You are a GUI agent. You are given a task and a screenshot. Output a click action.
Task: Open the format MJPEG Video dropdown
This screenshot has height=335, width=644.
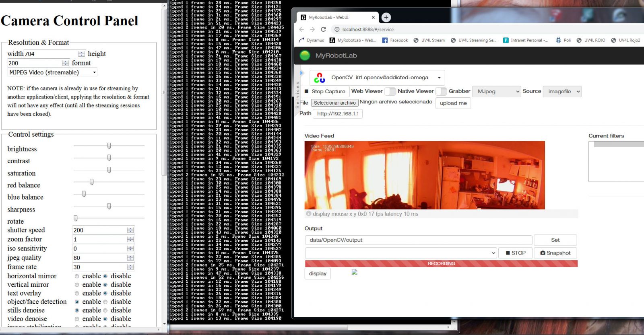pos(52,72)
